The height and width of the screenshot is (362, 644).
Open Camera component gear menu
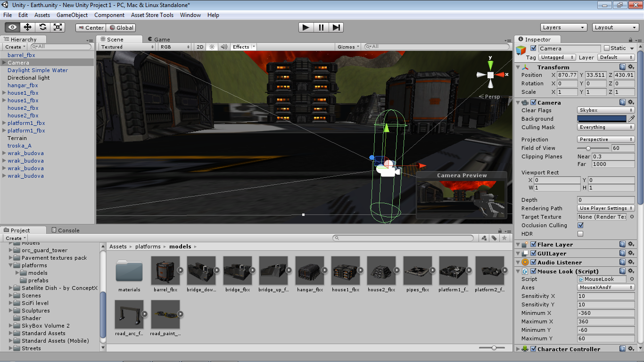tap(630, 102)
